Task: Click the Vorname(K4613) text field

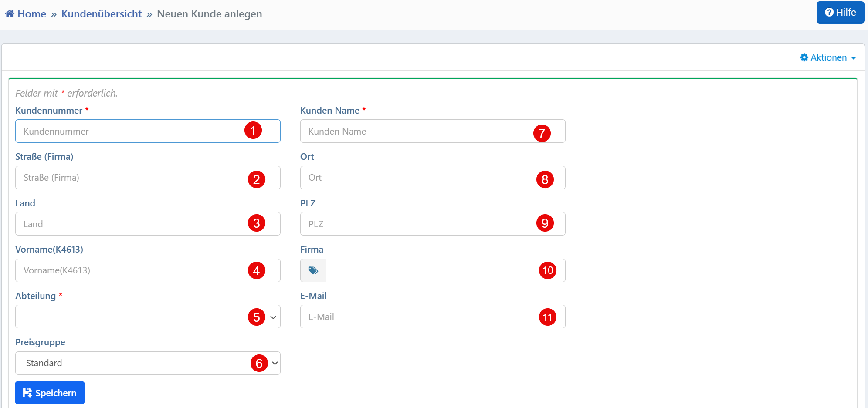Action: [131, 270]
